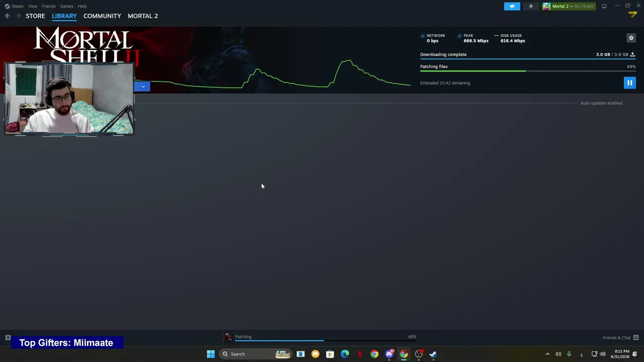Click the Patching files progress bar

(528, 71)
